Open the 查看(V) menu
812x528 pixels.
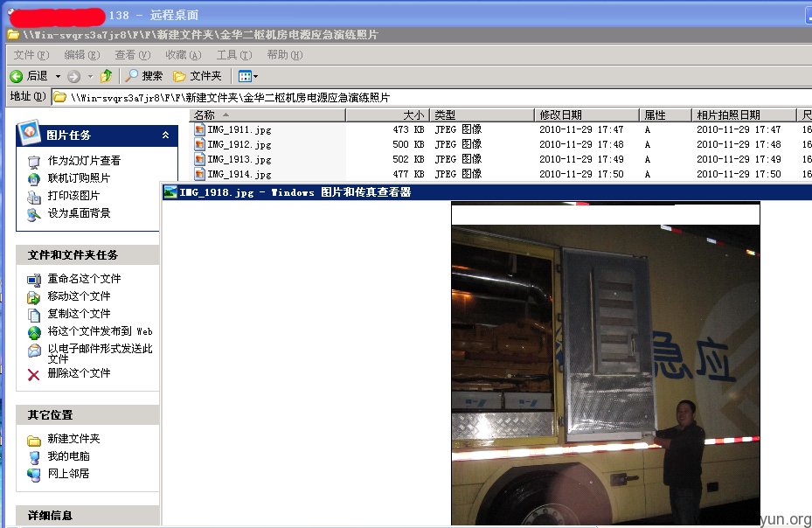133,55
